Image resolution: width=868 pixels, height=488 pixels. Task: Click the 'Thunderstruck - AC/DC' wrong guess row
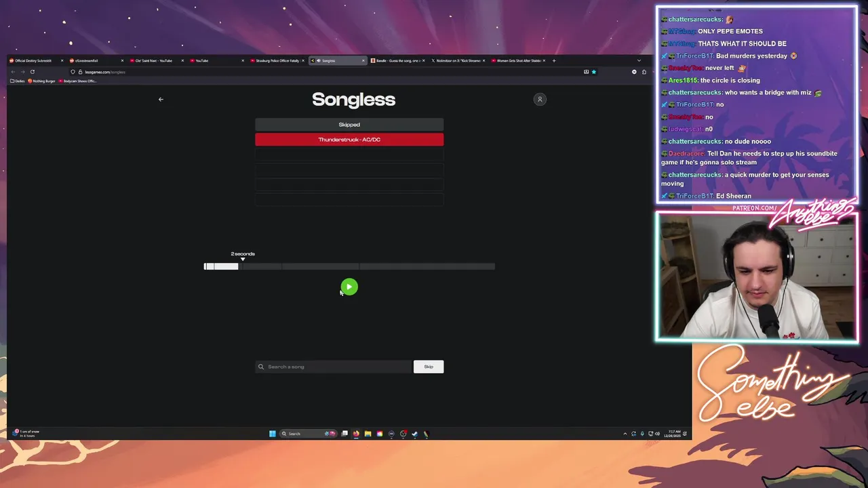(349, 140)
